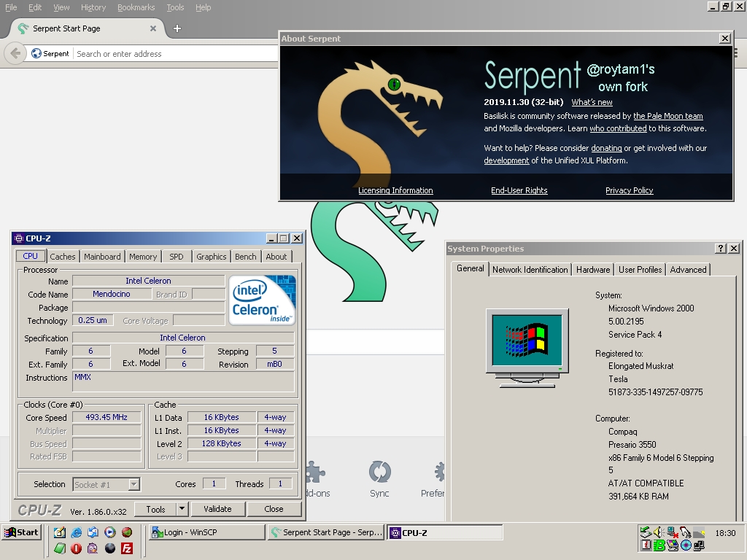Viewport: 747px width, 560px height.
Task: Open a new browser tab with plus button
Action: pos(177,28)
